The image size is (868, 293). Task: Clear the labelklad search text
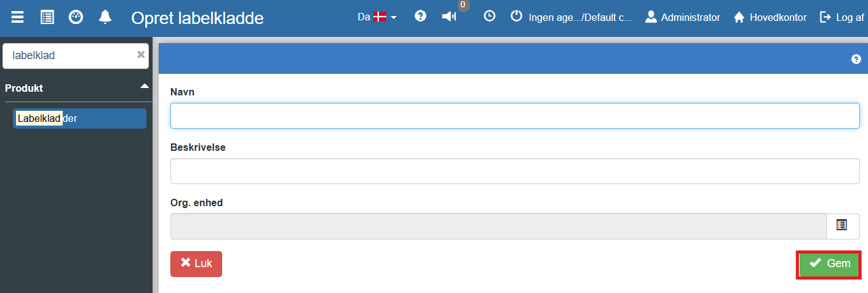click(x=141, y=55)
